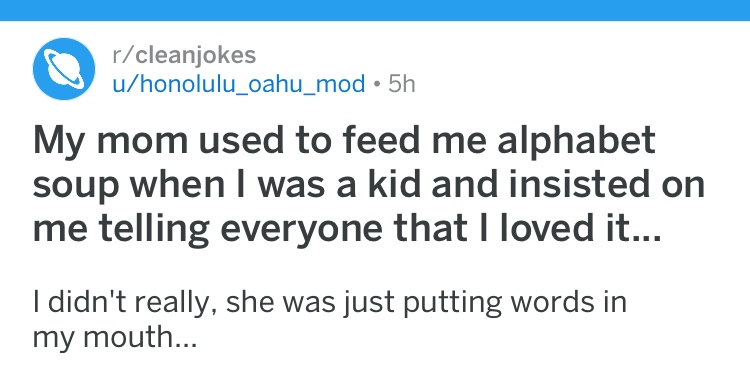This screenshot has height=375, width=750.
Task: Open the planet-shaped subreddit avatar icon
Action: pos(64,69)
